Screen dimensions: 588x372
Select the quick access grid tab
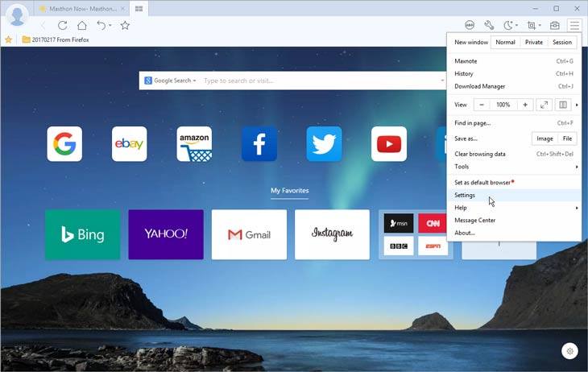tap(139, 9)
